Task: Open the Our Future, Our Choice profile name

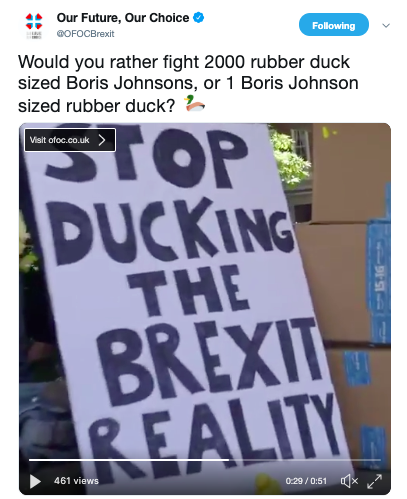Action: pos(123,18)
